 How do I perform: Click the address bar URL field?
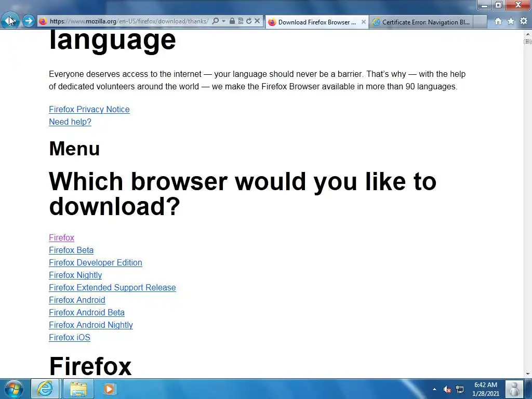[x=129, y=21]
